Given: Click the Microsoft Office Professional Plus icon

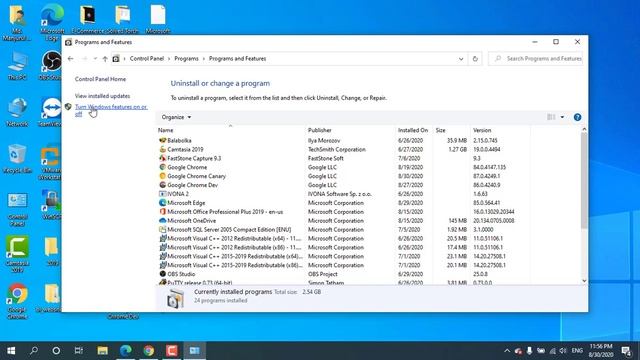Looking at the screenshot, I should coord(162,211).
